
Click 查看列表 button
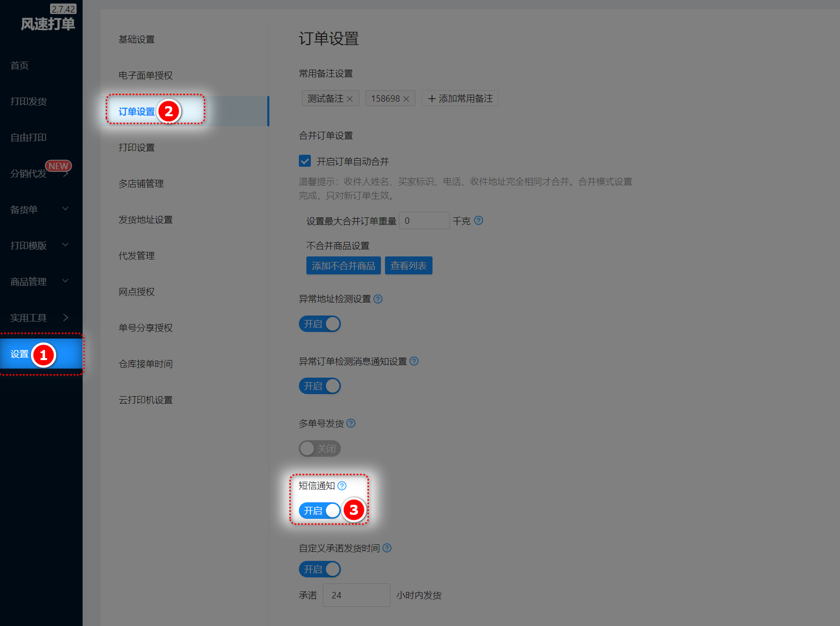408,266
